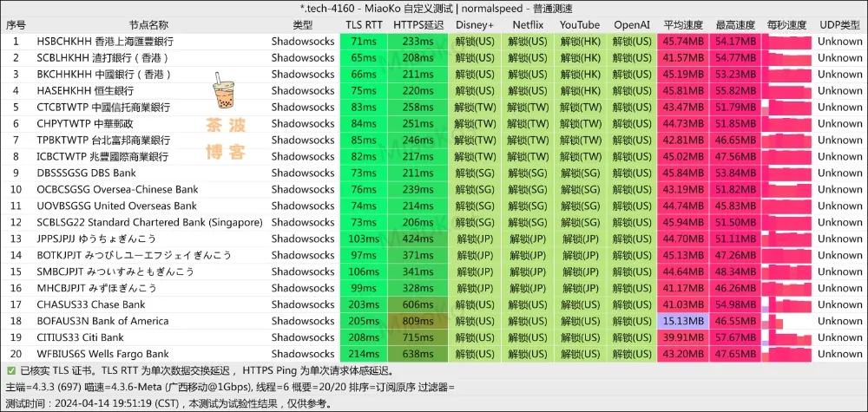Click node CHPYTWTP 中華郵政

(85, 124)
